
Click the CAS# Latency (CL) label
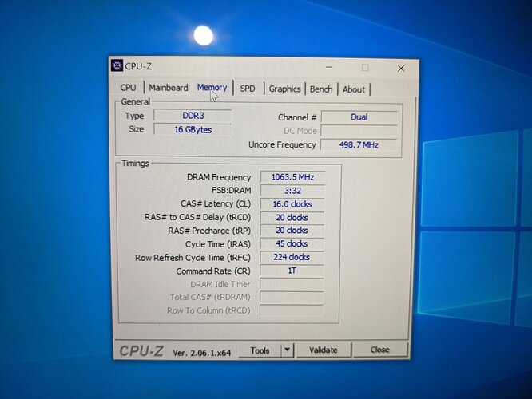216,204
